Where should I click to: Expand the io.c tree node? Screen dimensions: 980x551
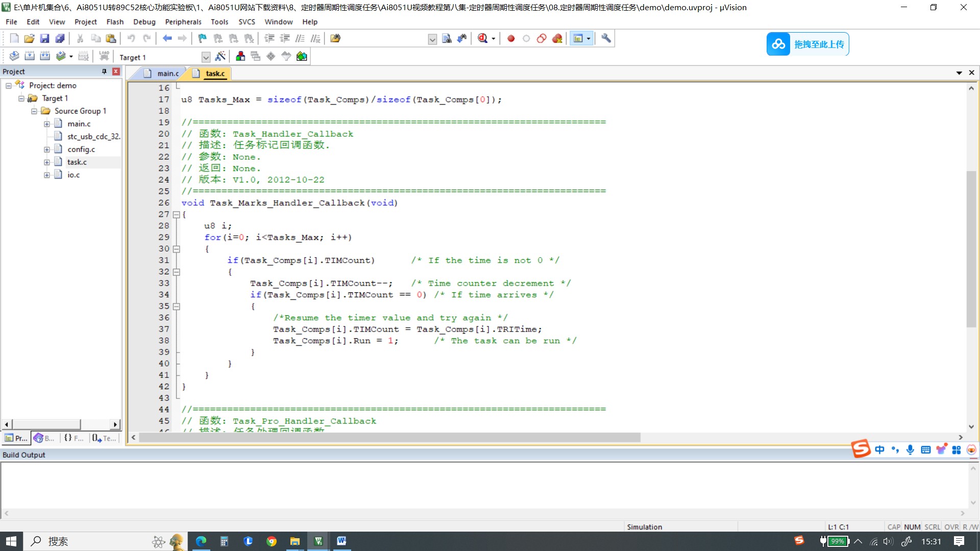(x=47, y=175)
